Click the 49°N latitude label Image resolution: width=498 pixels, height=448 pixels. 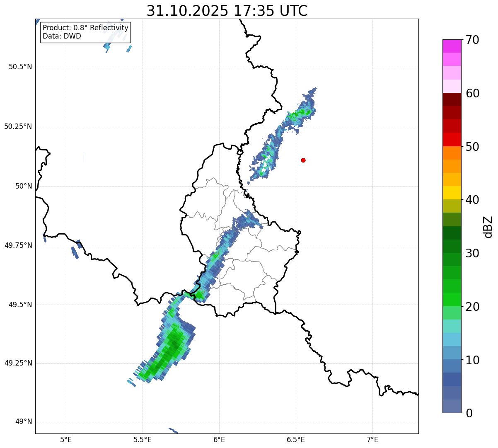(x=24, y=422)
